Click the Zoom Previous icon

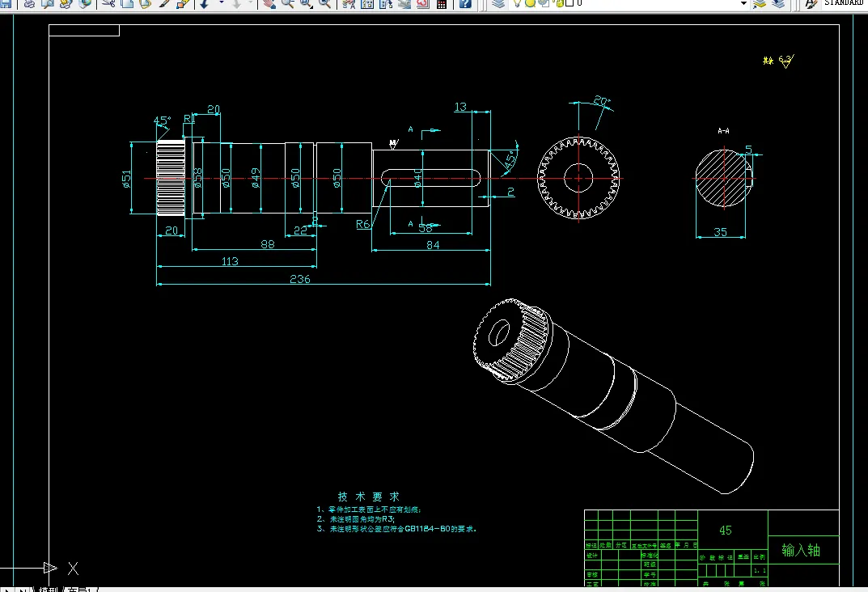[325, 3]
